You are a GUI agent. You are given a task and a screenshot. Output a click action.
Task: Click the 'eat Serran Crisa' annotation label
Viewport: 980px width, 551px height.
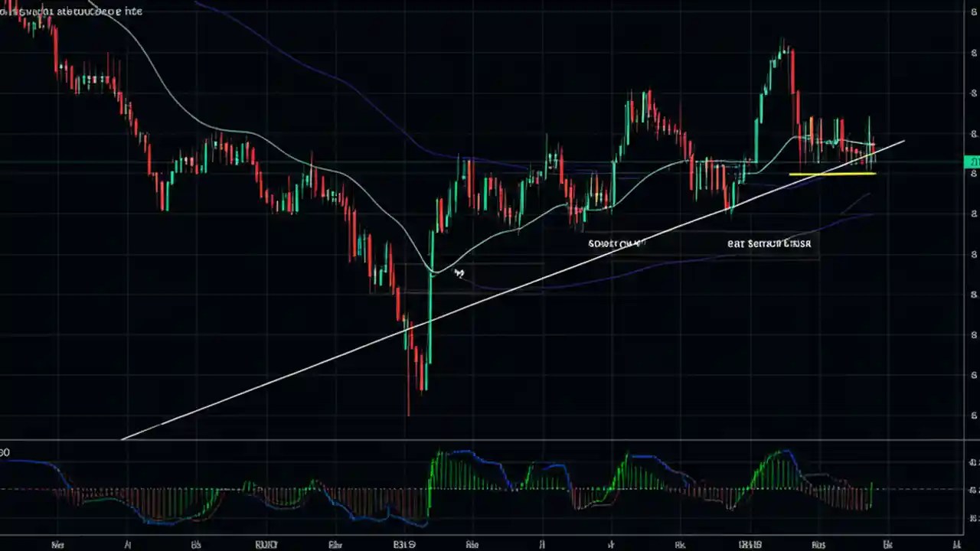[x=769, y=243]
